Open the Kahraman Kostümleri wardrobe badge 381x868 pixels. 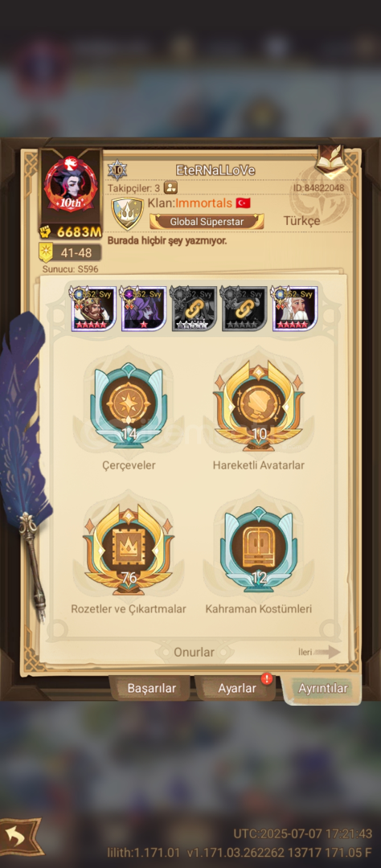tap(259, 549)
